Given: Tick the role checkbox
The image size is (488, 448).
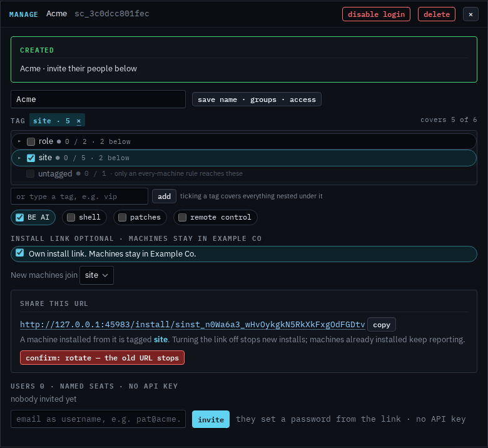Looking at the screenshot, I should 31,141.
